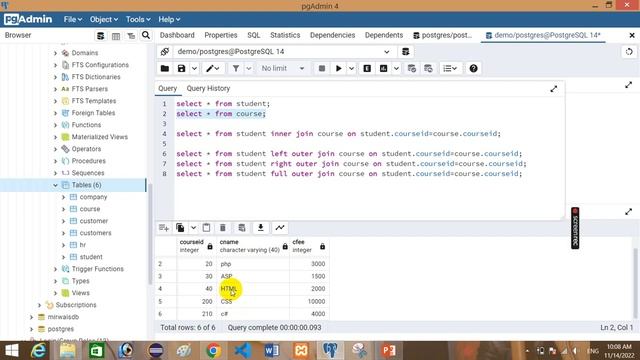This screenshot has width=640, height=360.
Task: Click the cname column header
Action: point(253,246)
